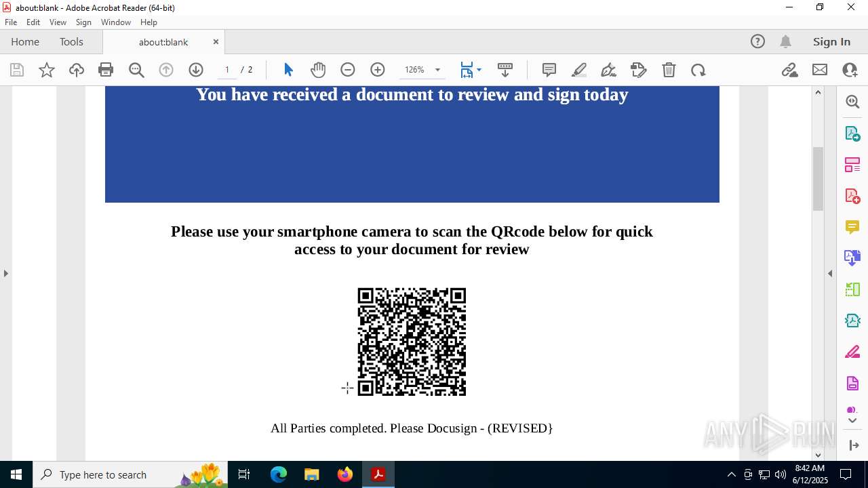Click the pin tools pane arrow icon

853,445
